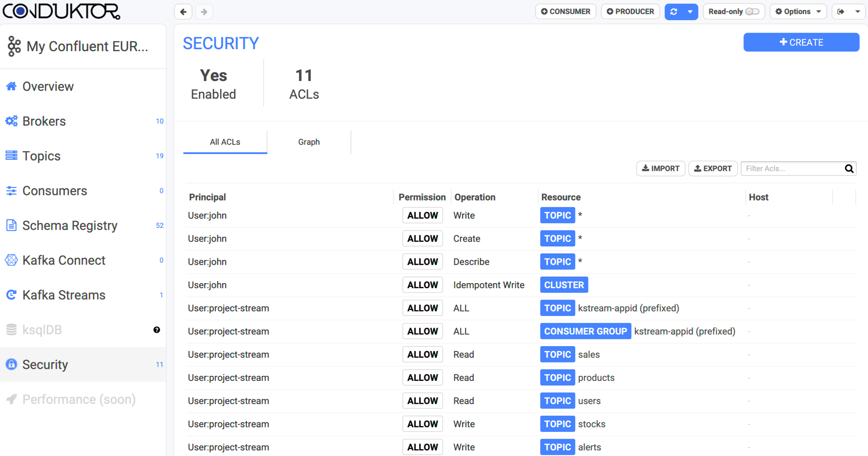This screenshot has width=868, height=456.
Task: Expand the logout dropdown arrow
Action: point(857,12)
